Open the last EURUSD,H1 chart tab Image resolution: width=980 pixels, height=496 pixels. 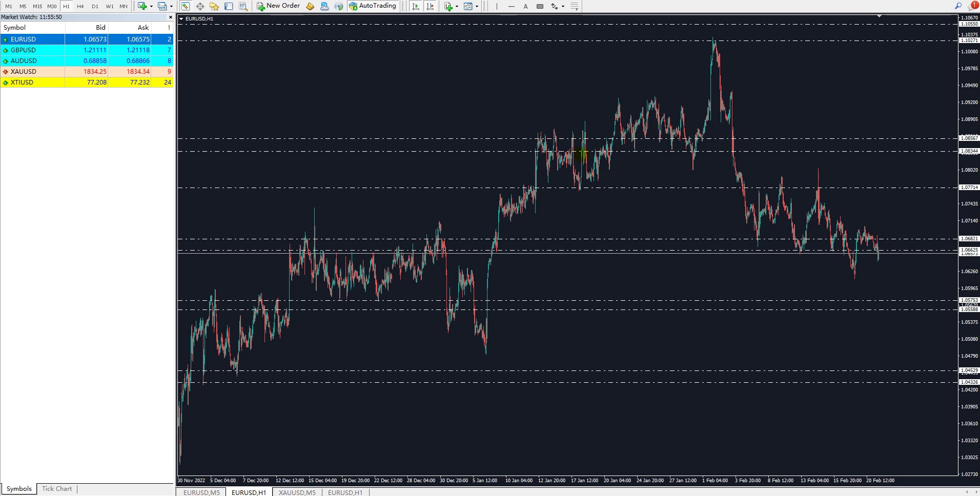(345, 492)
